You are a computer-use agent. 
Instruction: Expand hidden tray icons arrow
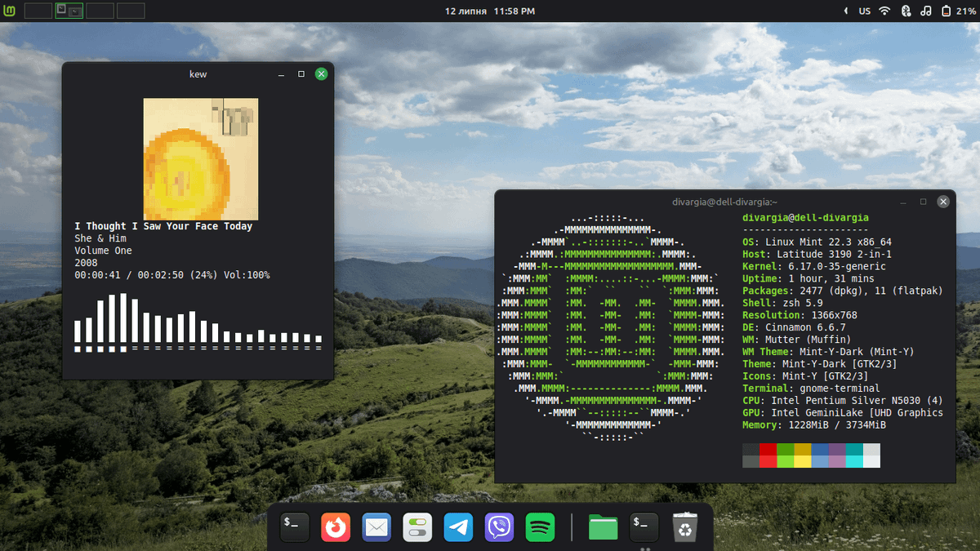tap(846, 11)
